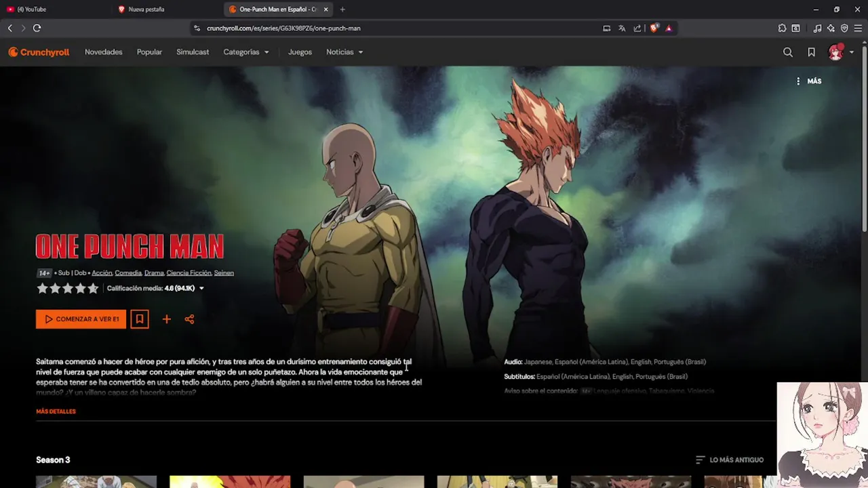
Task: Click the Subtítulos languages text line
Action: pyautogui.click(x=595, y=377)
